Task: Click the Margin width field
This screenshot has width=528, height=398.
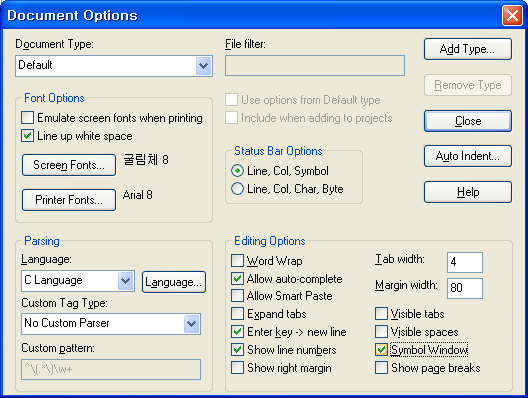Action: 465,288
